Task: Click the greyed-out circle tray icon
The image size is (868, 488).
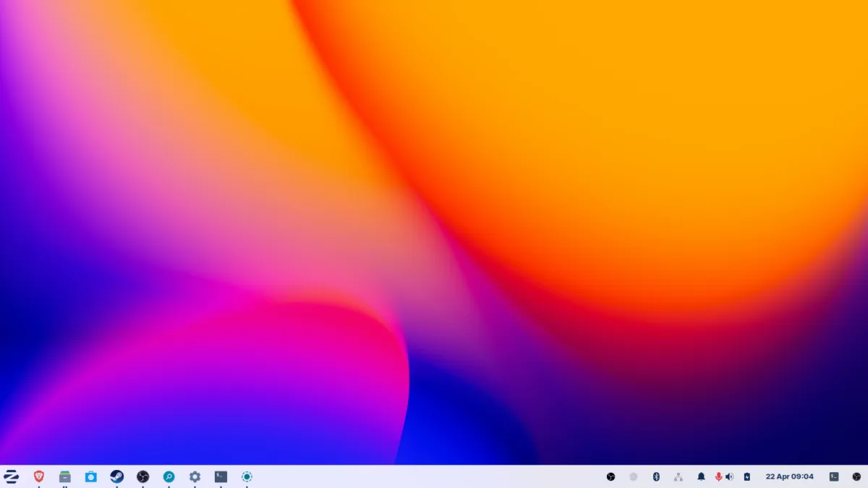Action: 634,476
